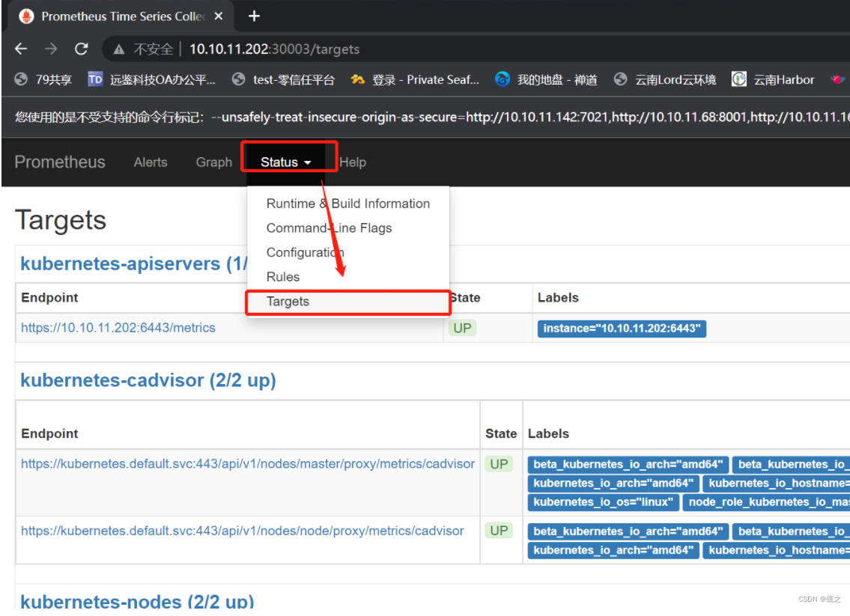Click the node_role_kubernetes_io label badge
The width and height of the screenshot is (850, 616).
[x=766, y=502]
